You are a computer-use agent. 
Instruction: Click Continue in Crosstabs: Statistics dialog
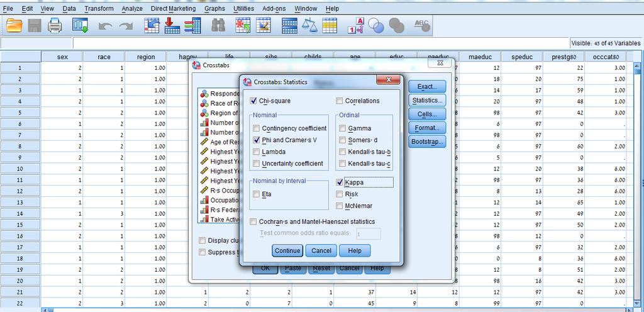[287, 250]
